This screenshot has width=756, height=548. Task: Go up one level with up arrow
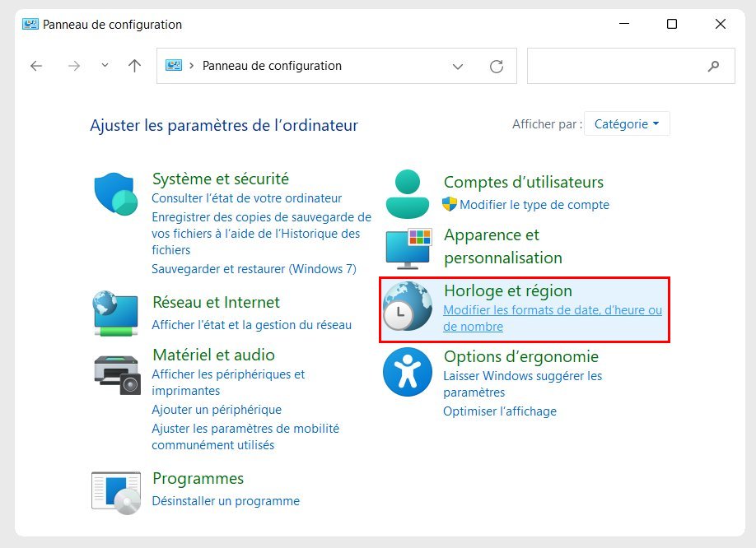[135, 66]
